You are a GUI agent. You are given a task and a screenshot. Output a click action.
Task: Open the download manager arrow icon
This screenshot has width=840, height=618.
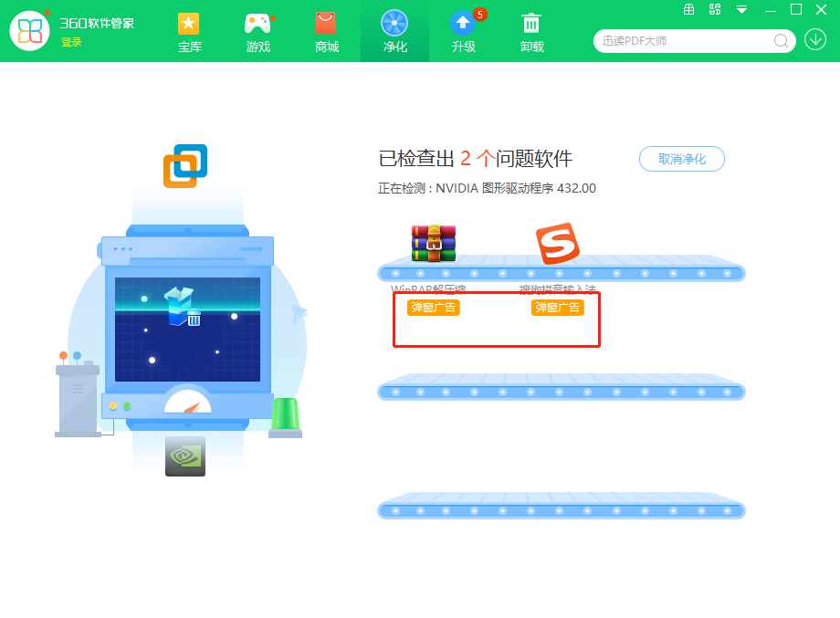(x=814, y=39)
